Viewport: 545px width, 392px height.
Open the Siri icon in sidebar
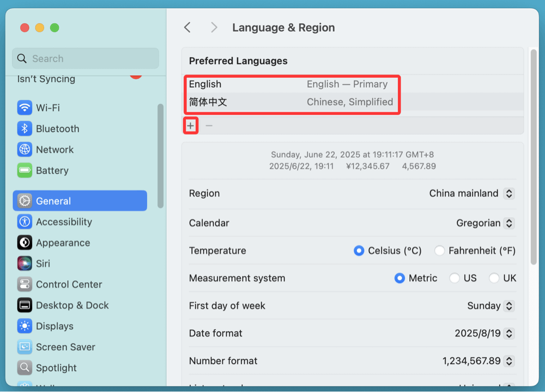[x=25, y=264]
